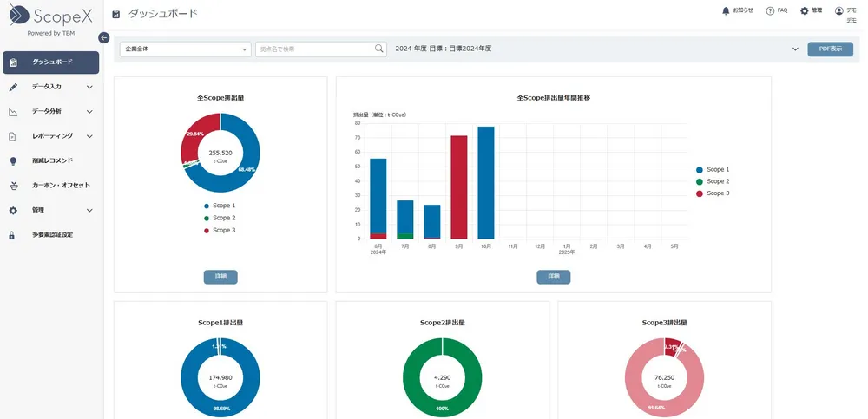The width and height of the screenshot is (868, 419).
Task: Click the lightbulb 削減レコメンド icon
Action: (x=13, y=160)
